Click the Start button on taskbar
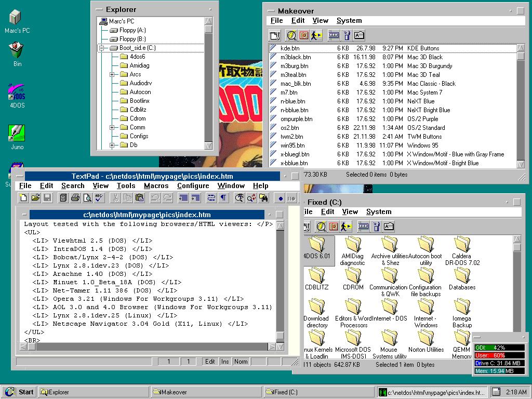This screenshot has height=399, width=532. 19,392
